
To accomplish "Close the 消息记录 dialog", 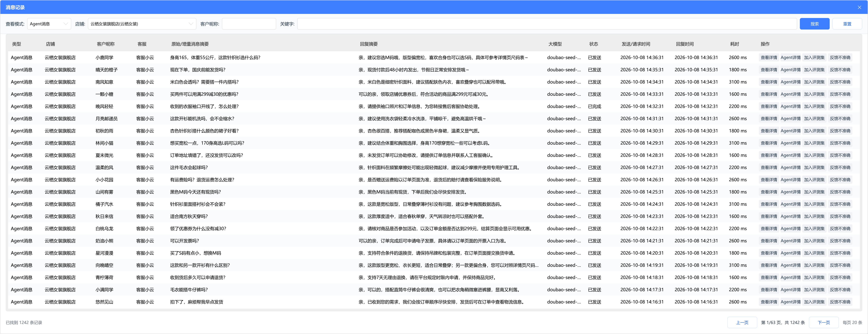I will (859, 7).
